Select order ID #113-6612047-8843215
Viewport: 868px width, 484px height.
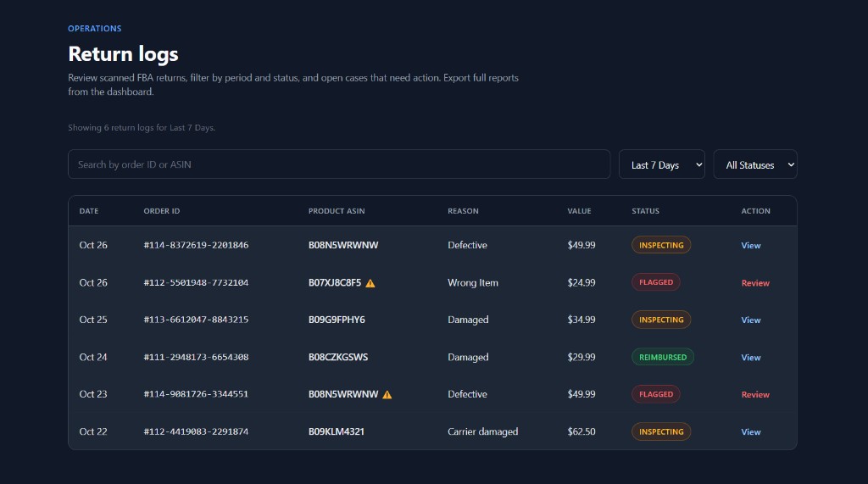point(196,320)
